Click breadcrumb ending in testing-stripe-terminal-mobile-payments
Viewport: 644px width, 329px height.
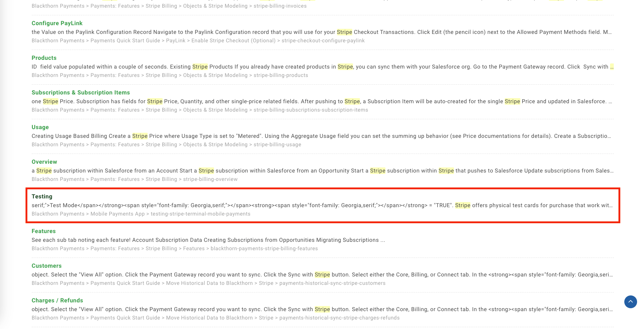(x=141, y=214)
